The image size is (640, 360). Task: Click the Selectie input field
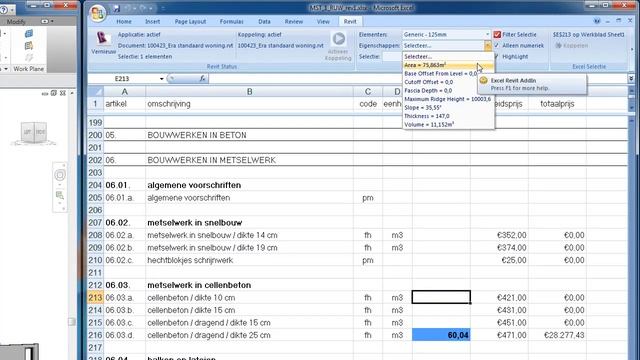tap(392, 57)
